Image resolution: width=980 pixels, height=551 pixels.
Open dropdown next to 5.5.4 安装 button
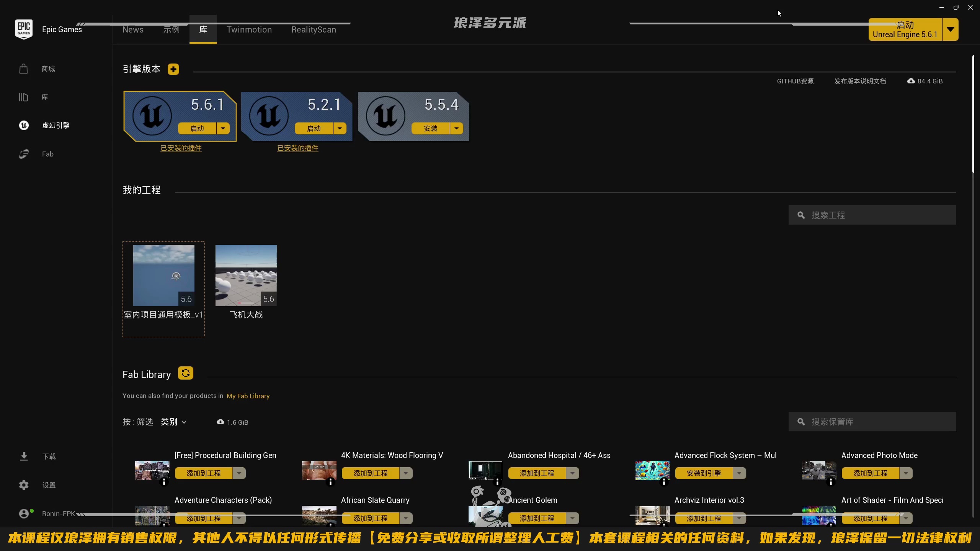(x=457, y=128)
